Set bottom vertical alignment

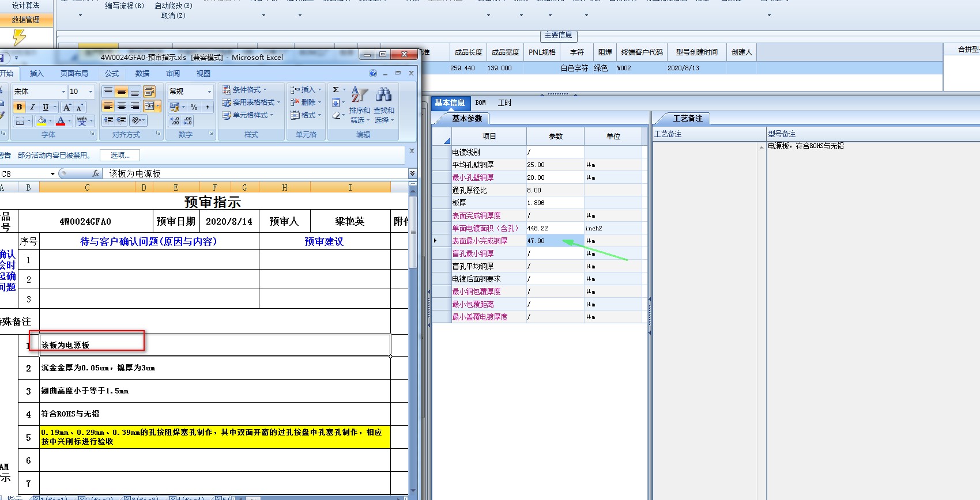click(134, 92)
